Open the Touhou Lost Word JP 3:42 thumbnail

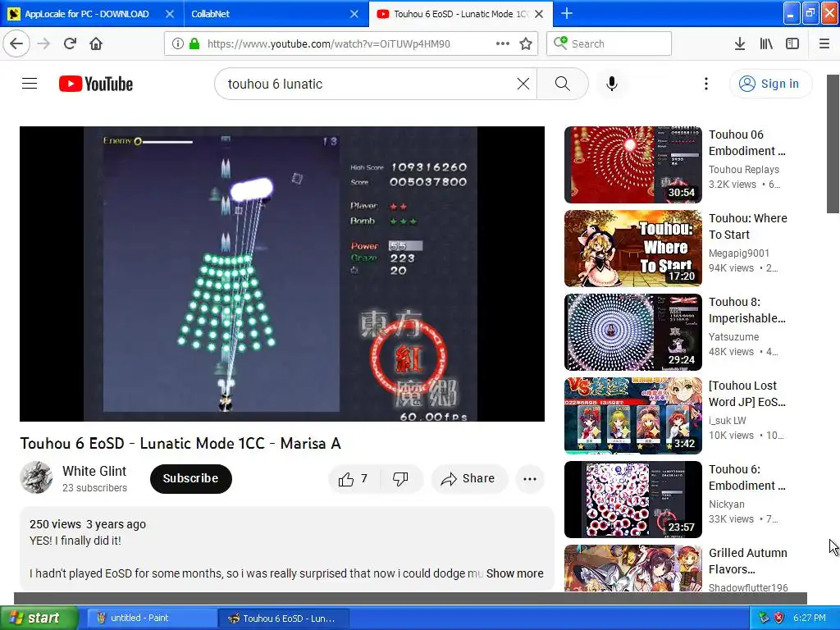632,416
